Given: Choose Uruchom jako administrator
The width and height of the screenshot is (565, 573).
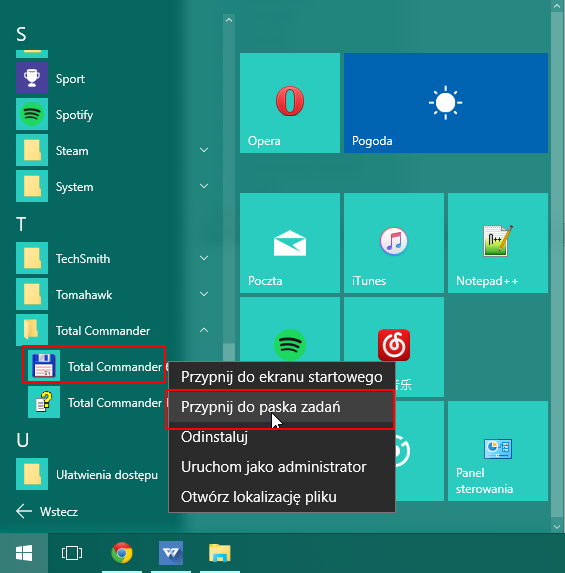Looking at the screenshot, I should (281, 467).
